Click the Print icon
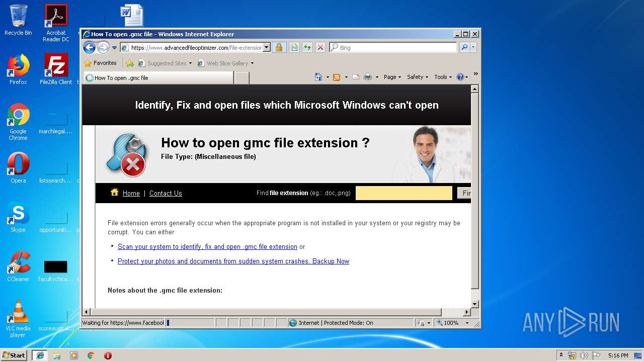The height and width of the screenshot is (362, 644). pyautogui.click(x=367, y=77)
